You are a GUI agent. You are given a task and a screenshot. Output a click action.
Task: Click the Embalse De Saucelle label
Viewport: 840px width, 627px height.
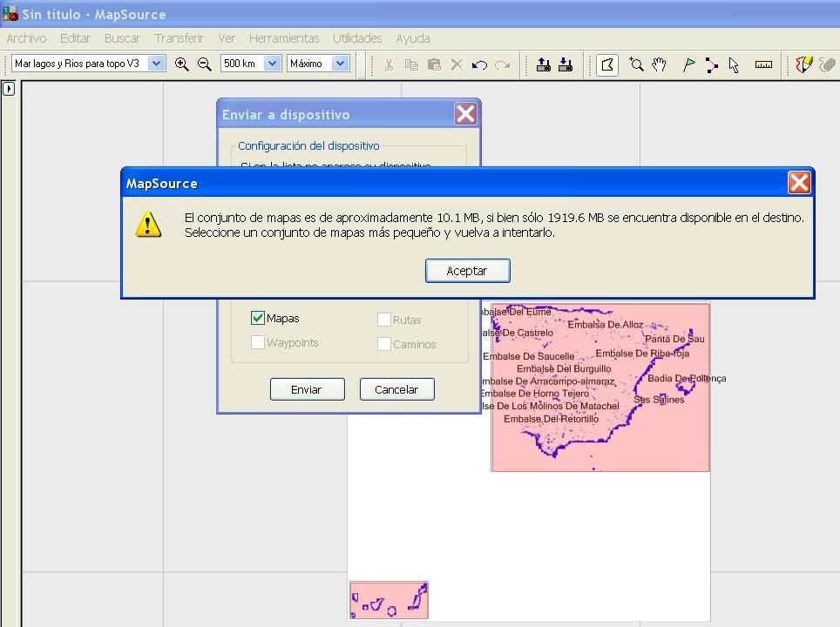tap(529, 356)
